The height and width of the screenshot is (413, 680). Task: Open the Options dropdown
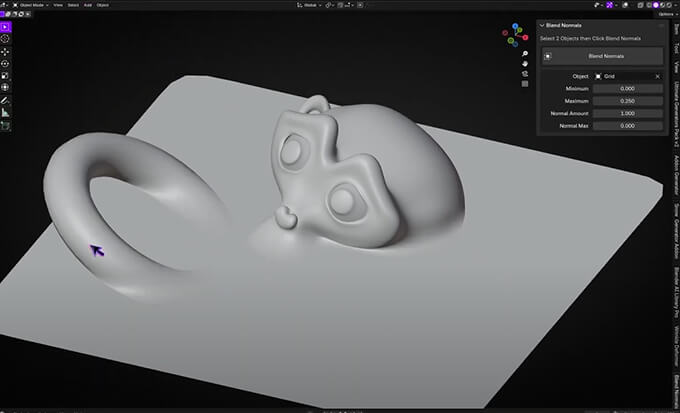[x=667, y=14]
